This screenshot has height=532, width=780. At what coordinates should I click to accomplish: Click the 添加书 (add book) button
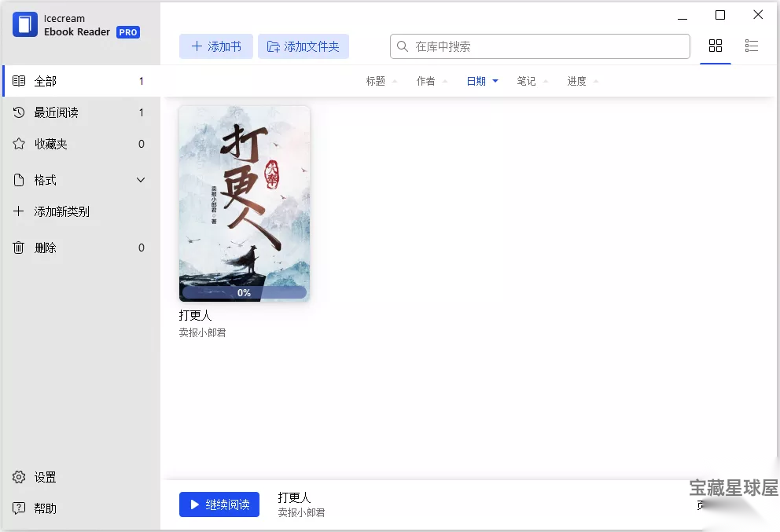tap(216, 46)
